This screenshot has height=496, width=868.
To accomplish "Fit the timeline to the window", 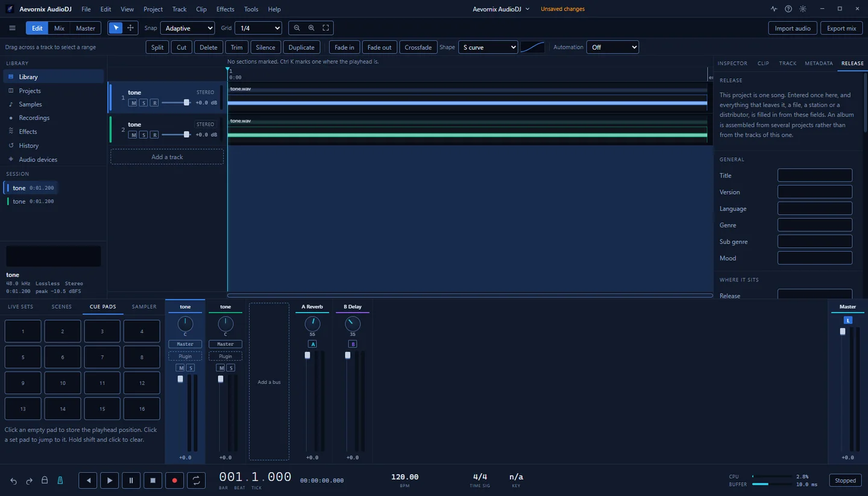I will pos(325,28).
